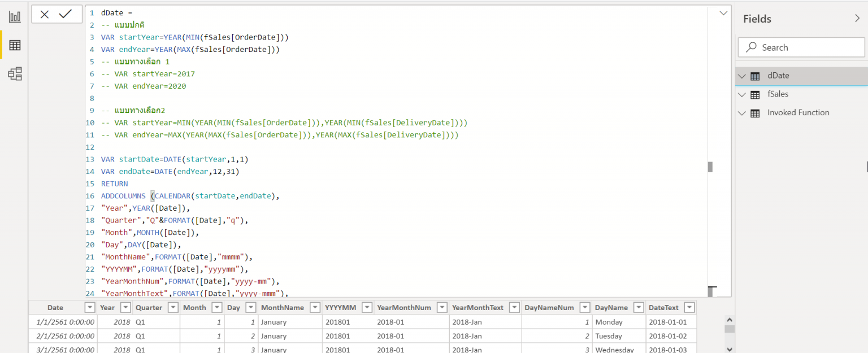Open DateText column filter dropdown
The image size is (868, 353).
[689, 308]
